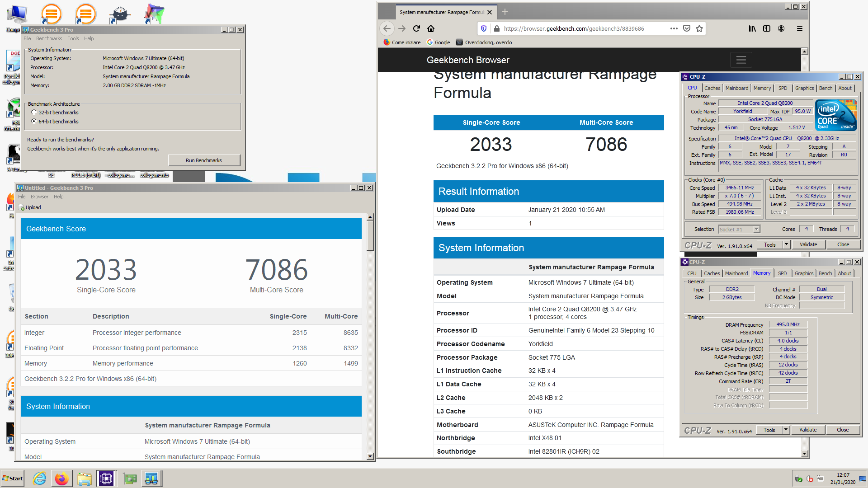868x488 pixels.
Task: Open Firefox account icon
Action: pyautogui.click(x=781, y=28)
